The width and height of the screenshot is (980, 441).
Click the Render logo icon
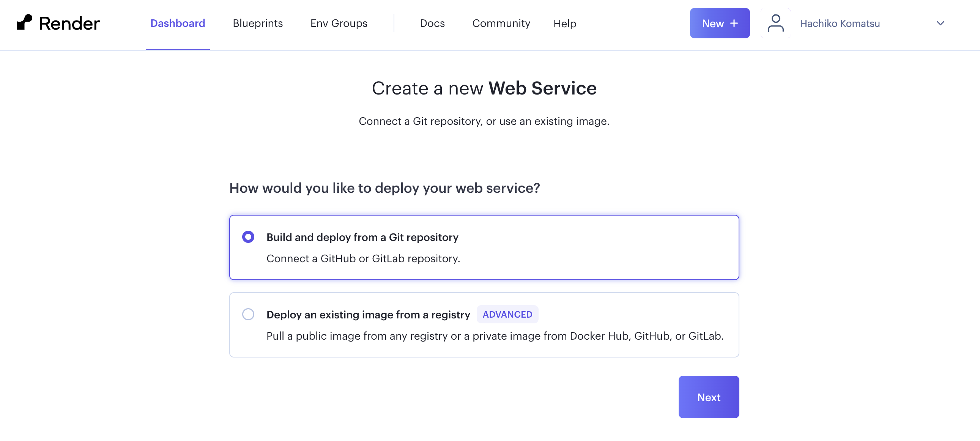(x=24, y=22)
